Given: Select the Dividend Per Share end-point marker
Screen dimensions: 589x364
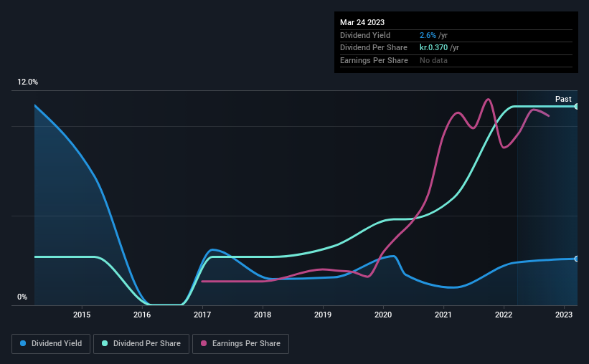Looking at the screenshot, I should 577,107.
